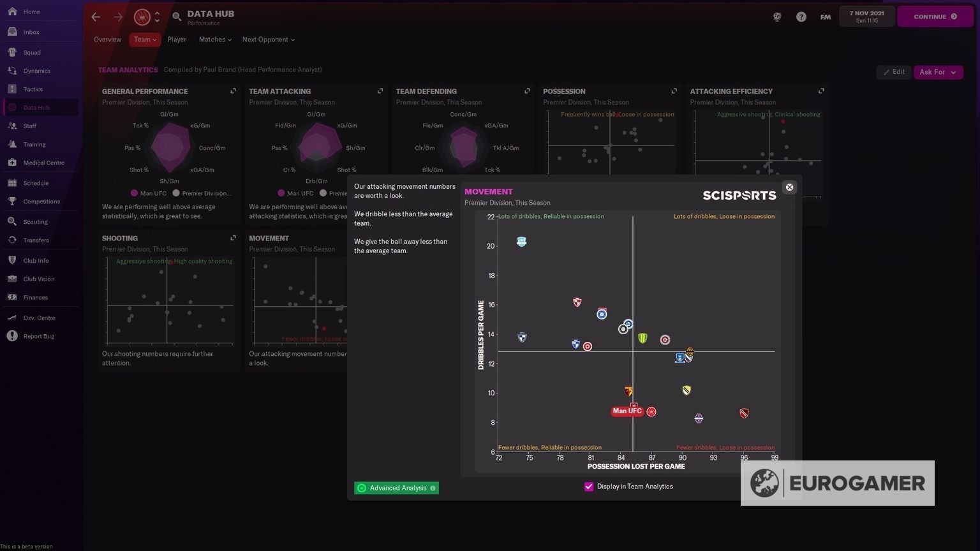Click the Team Defending radar chart
This screenshot has width=980, height=551.
click(463, 148)
